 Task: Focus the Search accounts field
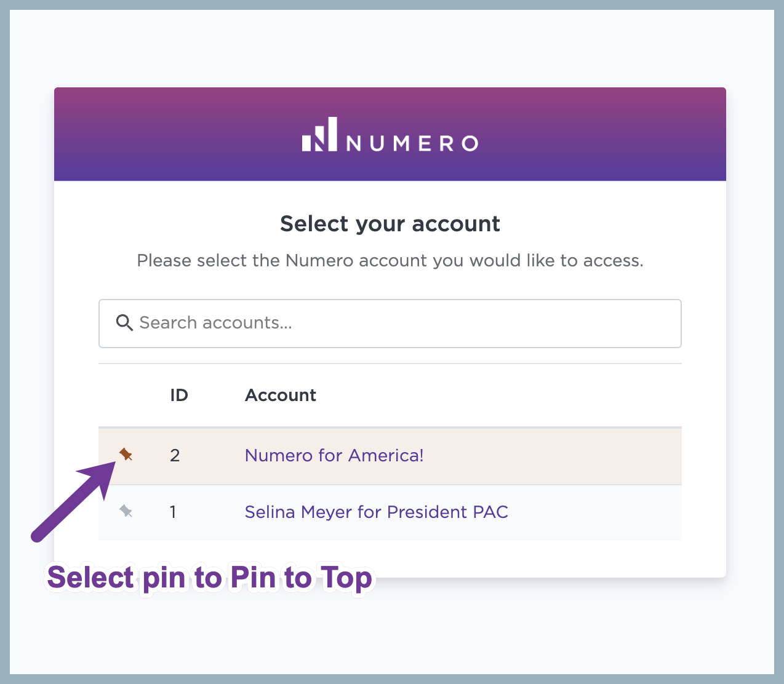(390, 324)
